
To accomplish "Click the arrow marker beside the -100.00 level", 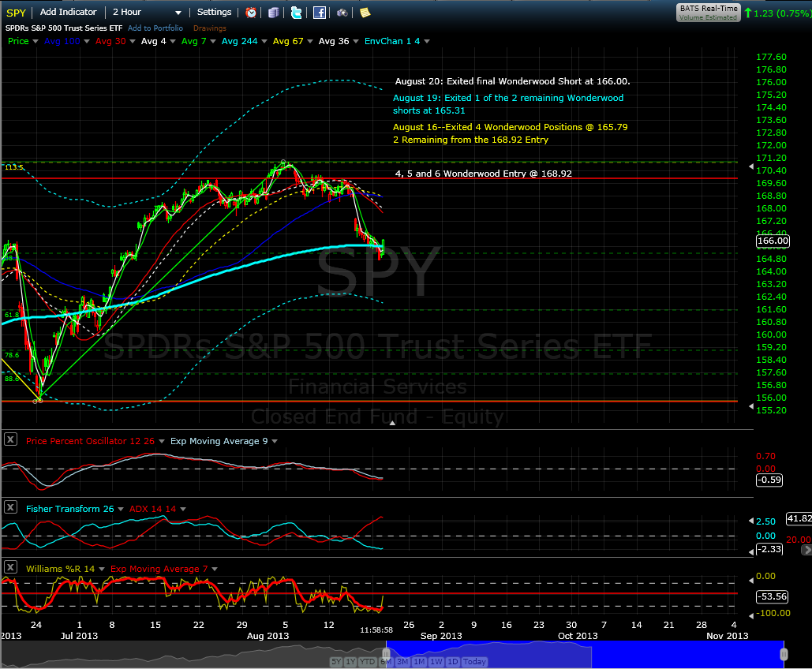I will coord(751,615).
